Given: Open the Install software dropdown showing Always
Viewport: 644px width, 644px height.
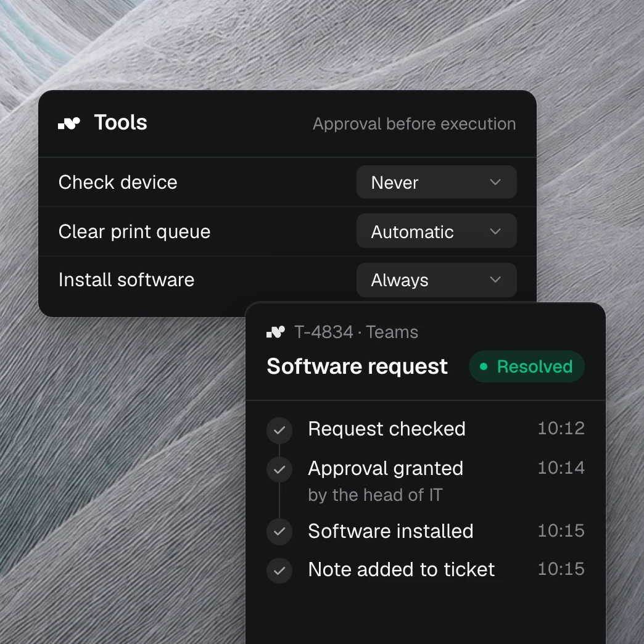Looking at the screenshot, I should pos(436,279).
